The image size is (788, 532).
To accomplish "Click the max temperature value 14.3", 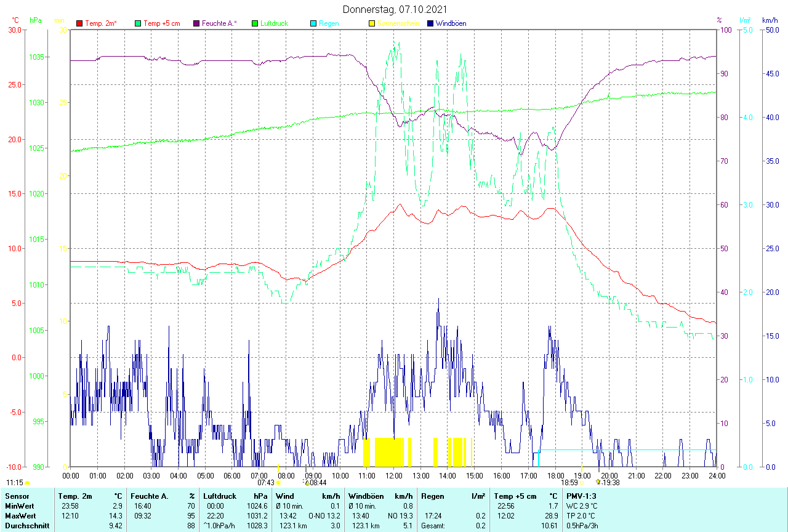I will pyautogui.click(x=116, y=516).
